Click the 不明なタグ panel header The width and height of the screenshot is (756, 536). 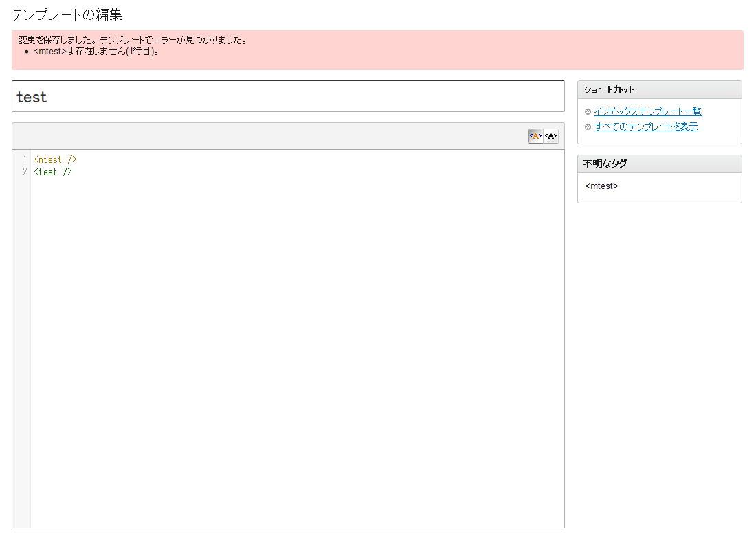point(660,164)
